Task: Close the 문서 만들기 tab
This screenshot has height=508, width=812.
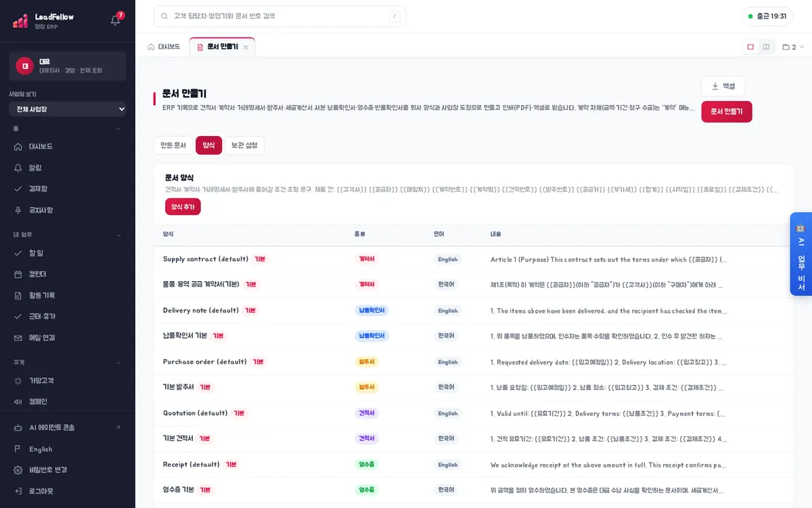Action: (246, 47)
